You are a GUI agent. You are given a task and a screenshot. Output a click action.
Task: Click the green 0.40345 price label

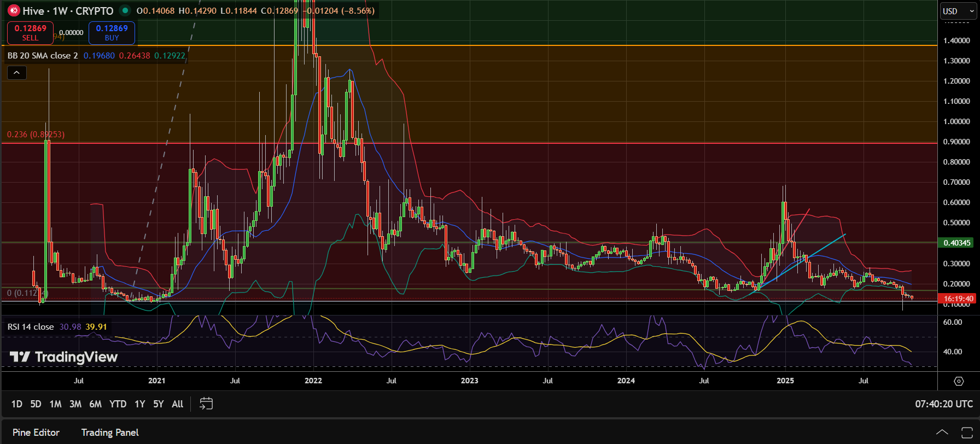point(957,243)
